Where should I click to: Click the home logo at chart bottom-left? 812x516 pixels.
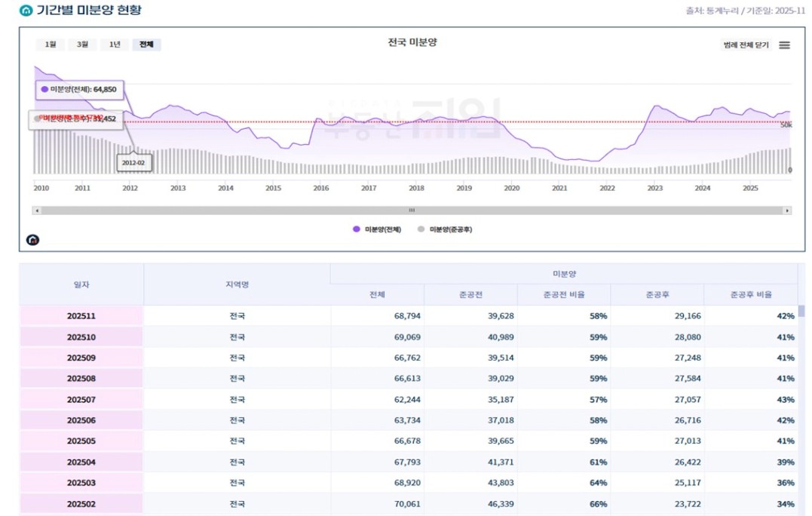32,240
